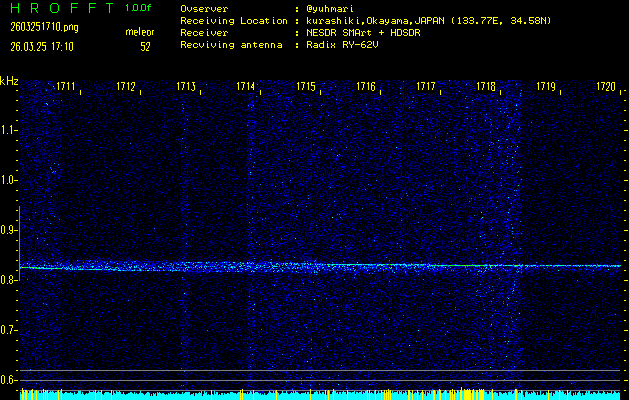
Task: Click the 1717 time marker
Action: click(x=426, y=86)
